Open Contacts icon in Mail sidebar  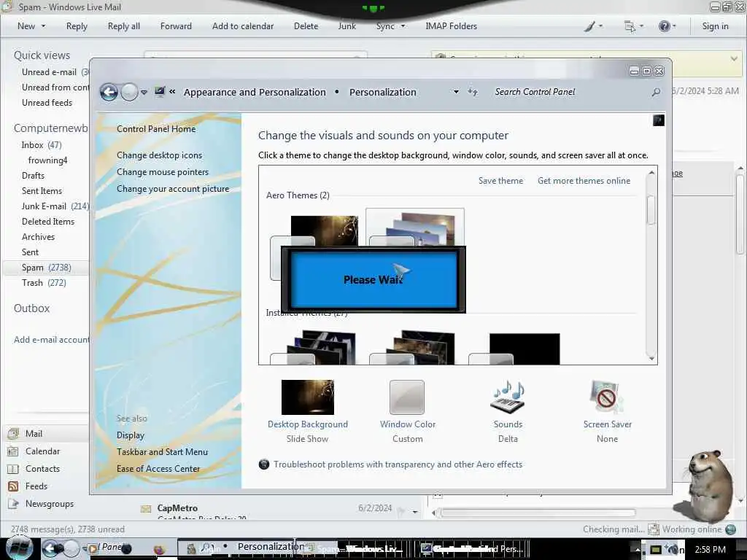[13, 469]
